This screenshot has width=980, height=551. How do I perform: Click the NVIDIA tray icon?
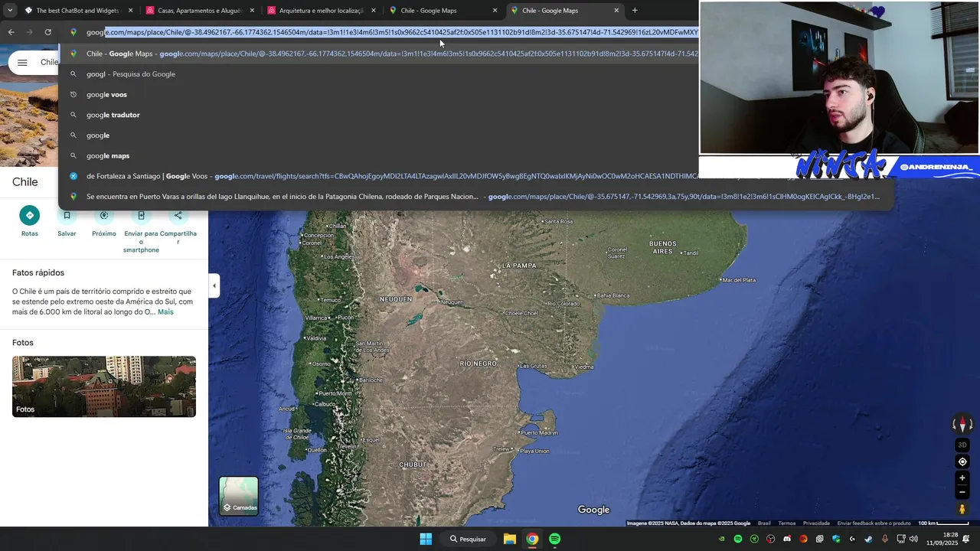pyautogui.click(x=721, y=539)
